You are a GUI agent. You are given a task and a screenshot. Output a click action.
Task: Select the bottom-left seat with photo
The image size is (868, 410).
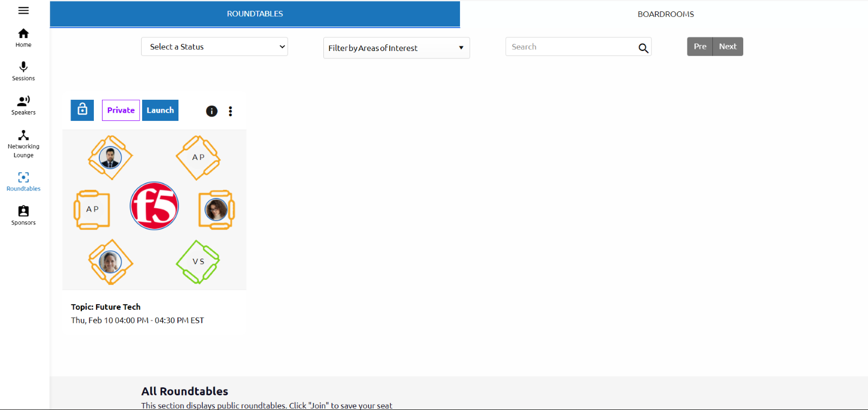pos(111,262)
